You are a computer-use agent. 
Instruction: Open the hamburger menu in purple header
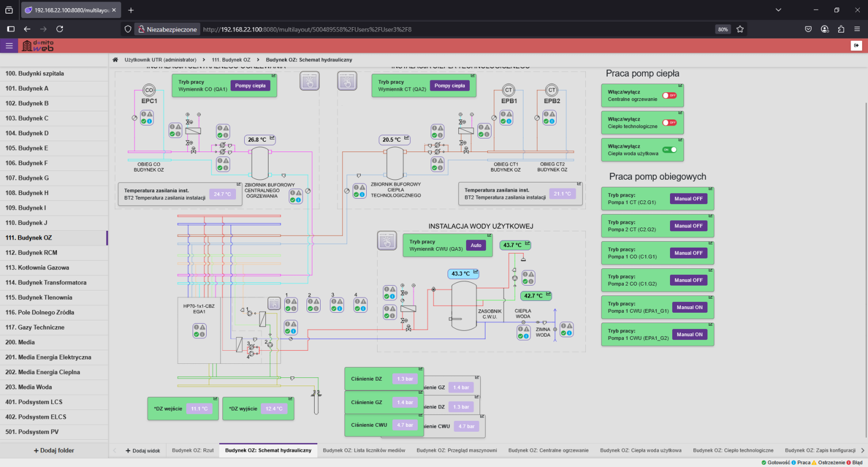point(9,46)
